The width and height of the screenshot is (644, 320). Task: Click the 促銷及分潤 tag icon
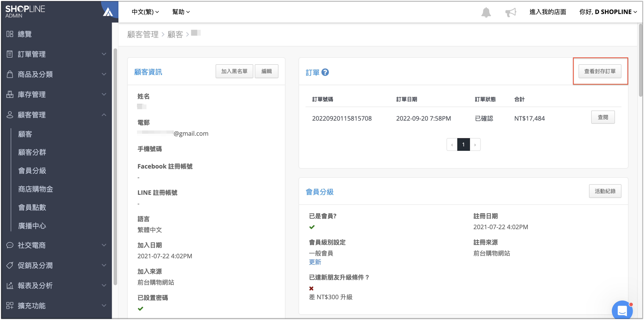tap(10, 265)
